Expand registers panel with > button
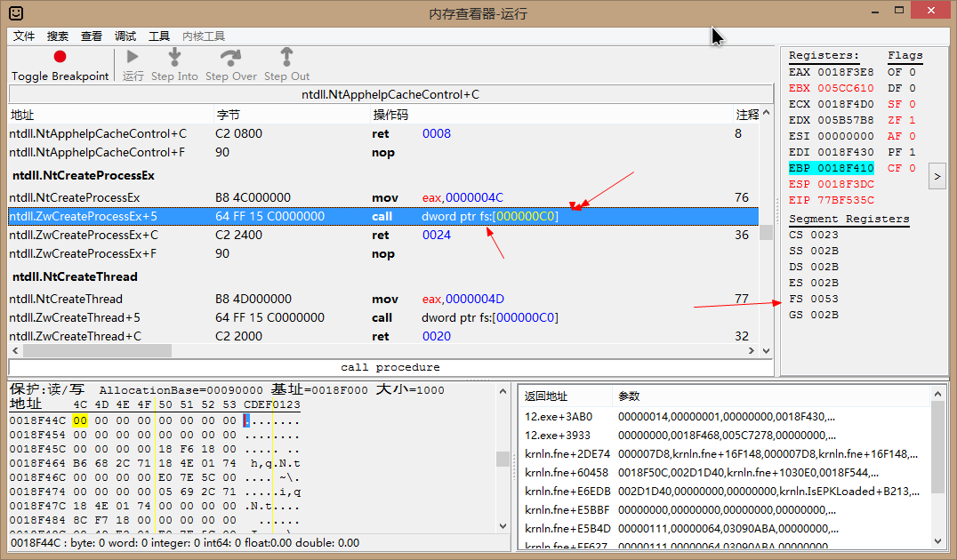This screenshot has height=560, width=957. click(x=937, y=176)
